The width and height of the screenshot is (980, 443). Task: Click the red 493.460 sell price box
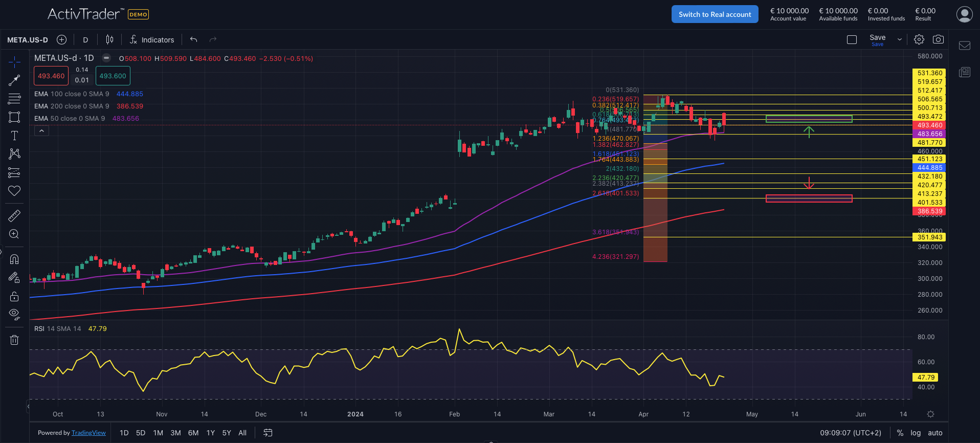51,76
